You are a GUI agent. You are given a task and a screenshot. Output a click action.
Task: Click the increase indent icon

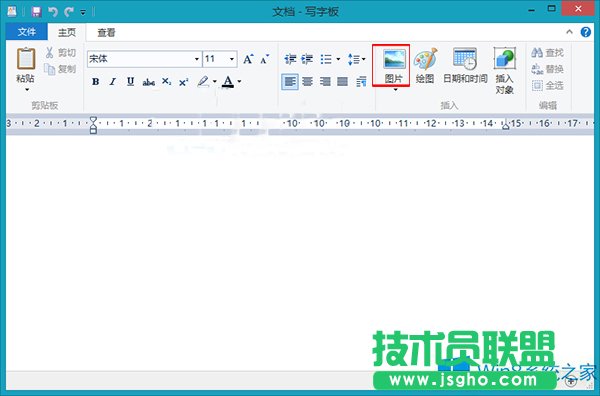[x=307, y=59]
